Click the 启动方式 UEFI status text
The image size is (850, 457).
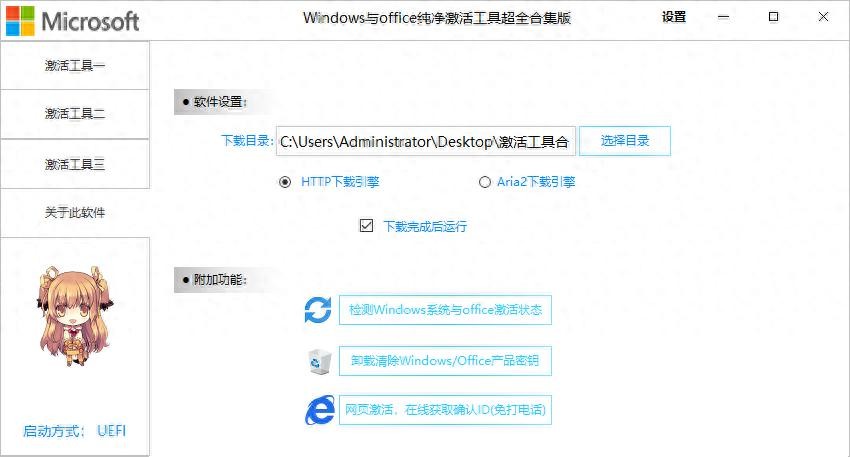pyautogui.click(x=75, y=432)
